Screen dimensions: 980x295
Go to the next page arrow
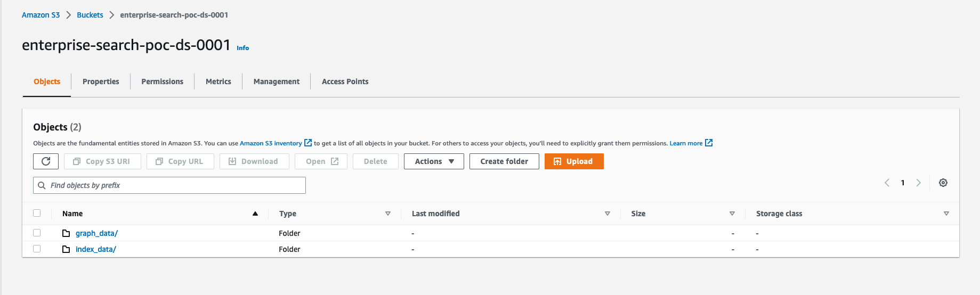tap(918, 183)
